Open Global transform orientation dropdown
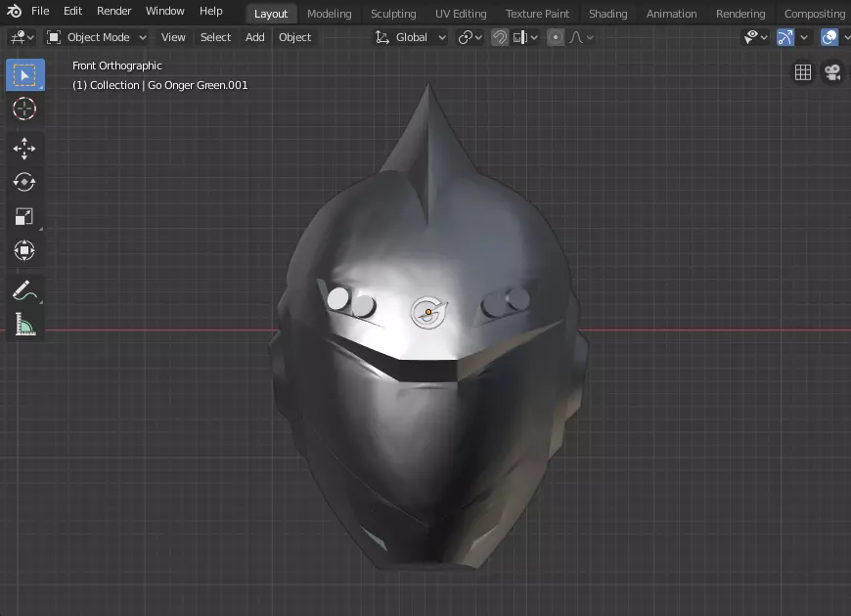This screenshot has height=616, width=851. [411, 37]
